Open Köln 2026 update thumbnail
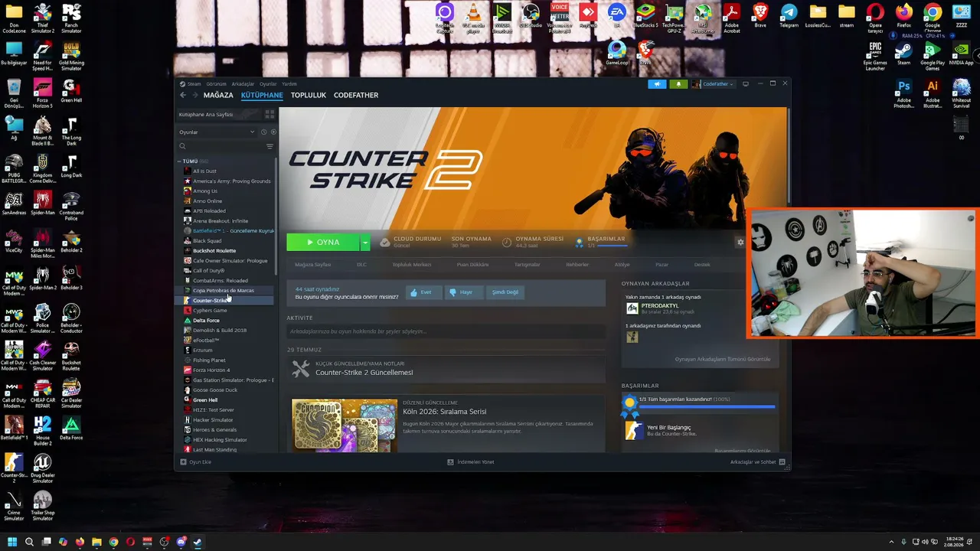The height and width of the screenshot is (551, 980). (345, 425)
